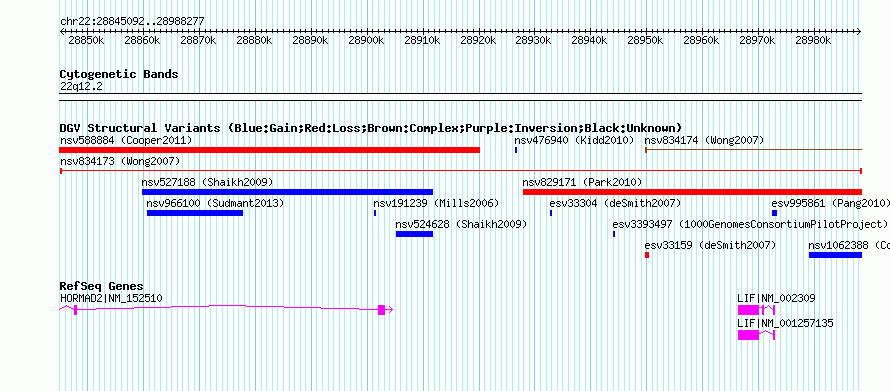Open esv33304 (deSmith2007) label

pyautogui.click(x=615, y=203)
